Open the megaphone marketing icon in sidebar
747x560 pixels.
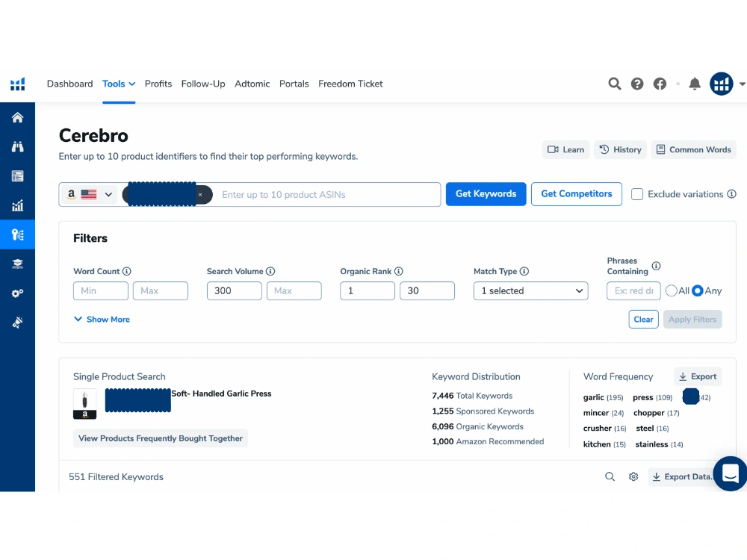point(18,323)
